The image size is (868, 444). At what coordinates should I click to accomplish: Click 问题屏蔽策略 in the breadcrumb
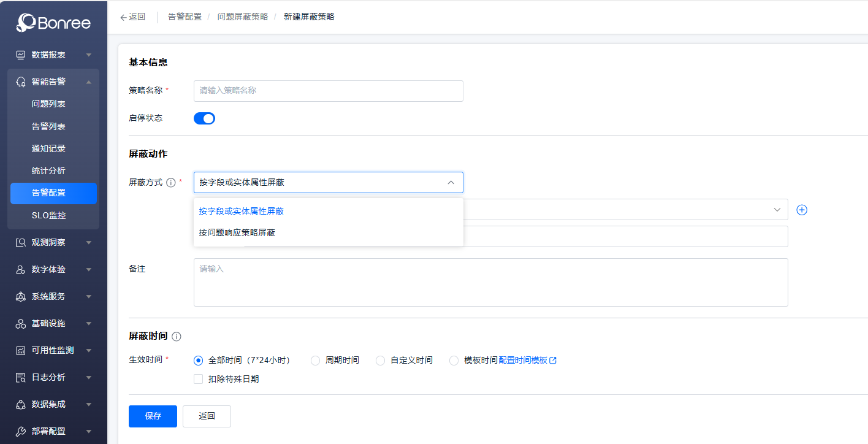242,17
